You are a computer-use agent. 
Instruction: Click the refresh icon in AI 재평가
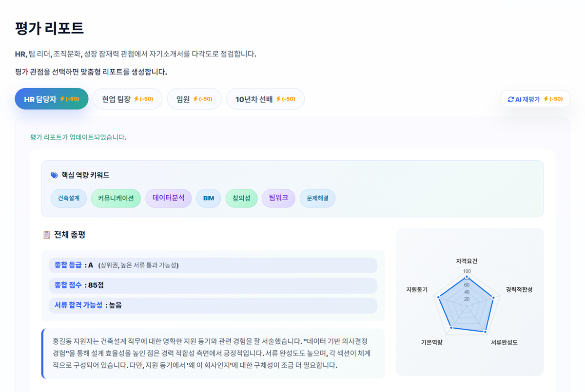(x=510, y=99)
